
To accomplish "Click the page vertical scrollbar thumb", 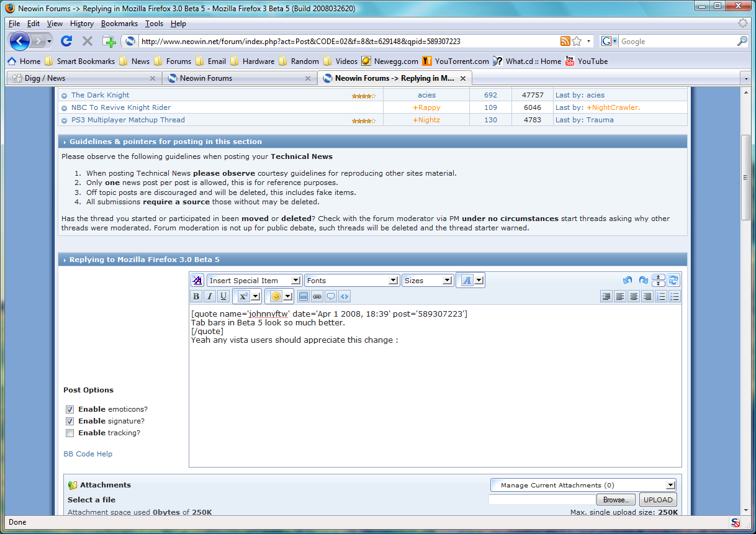I will click(x=746, y=177).
